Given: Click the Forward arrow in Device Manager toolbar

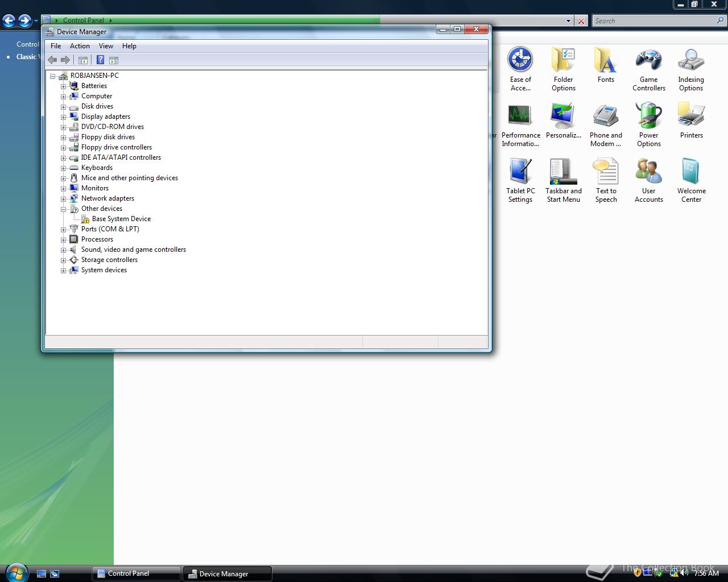Looking at the screenshot, I should 65,60.
